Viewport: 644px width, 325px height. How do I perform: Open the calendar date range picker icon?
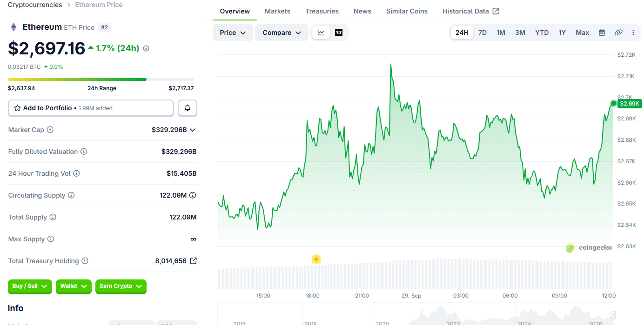[x=602, y=33]
